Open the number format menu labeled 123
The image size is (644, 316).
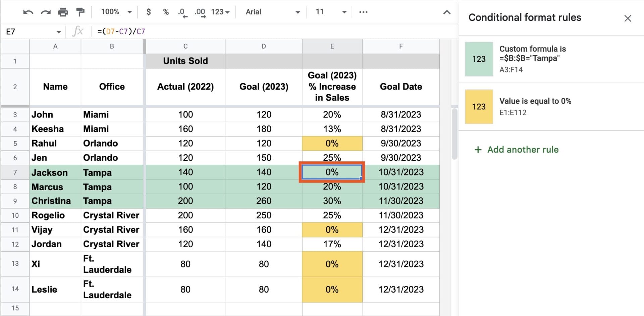[220, 12]
